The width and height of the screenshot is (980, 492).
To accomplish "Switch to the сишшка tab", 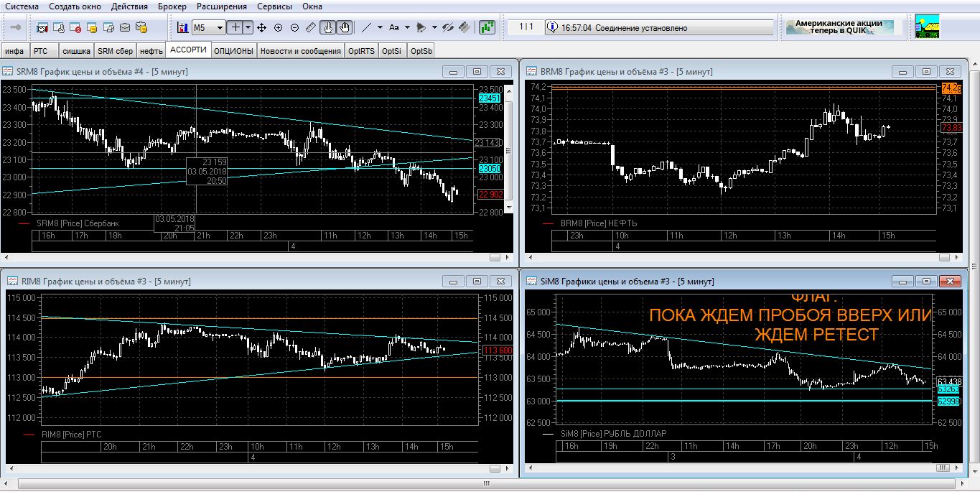I will point(76,51).
